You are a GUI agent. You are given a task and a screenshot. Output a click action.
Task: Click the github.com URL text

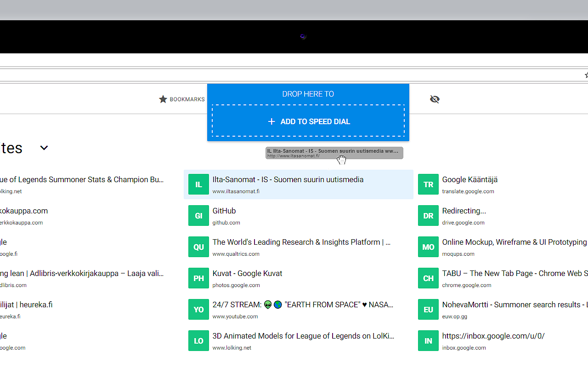coord(226,223)
